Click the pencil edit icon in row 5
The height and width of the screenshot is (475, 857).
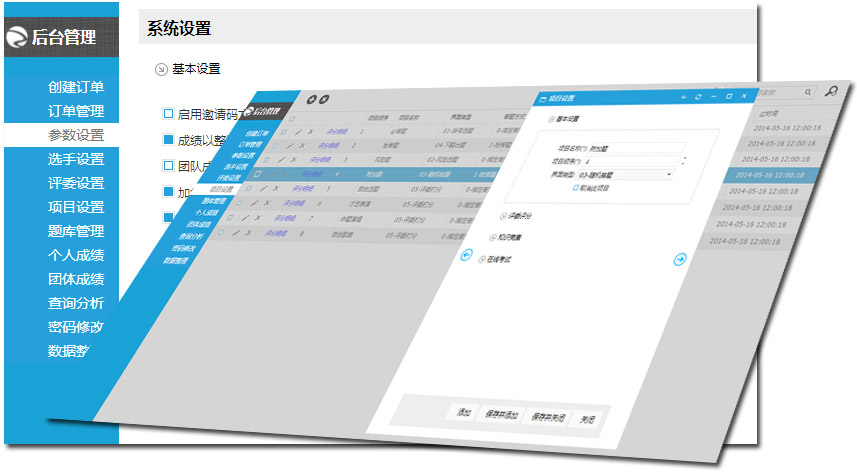(x=263, y=189)
